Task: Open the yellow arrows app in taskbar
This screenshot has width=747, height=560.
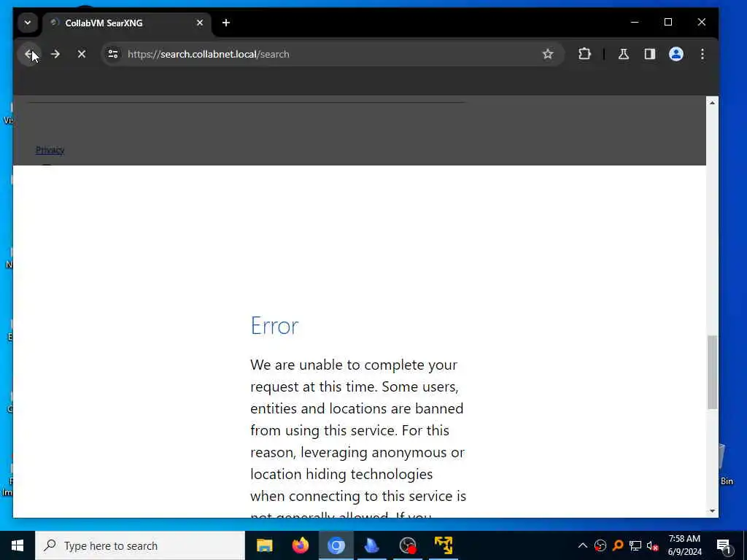Action: click(x=444, y=545)
